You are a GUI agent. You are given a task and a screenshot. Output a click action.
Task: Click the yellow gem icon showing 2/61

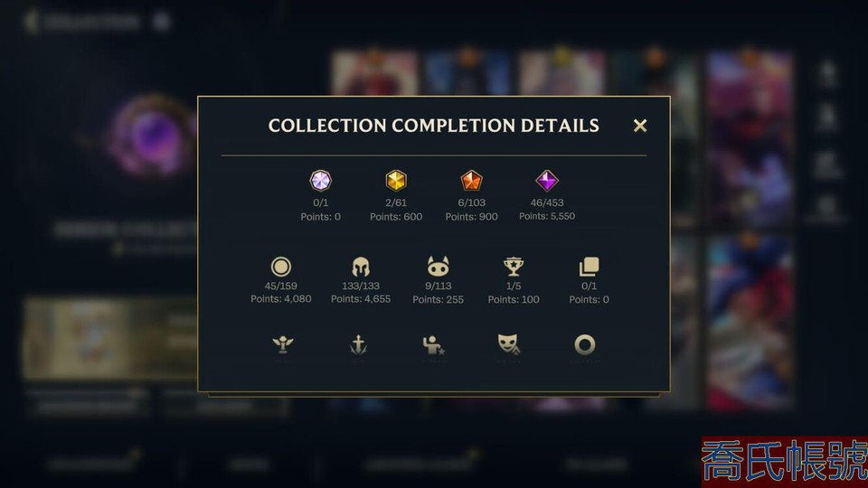pos(396,181)
